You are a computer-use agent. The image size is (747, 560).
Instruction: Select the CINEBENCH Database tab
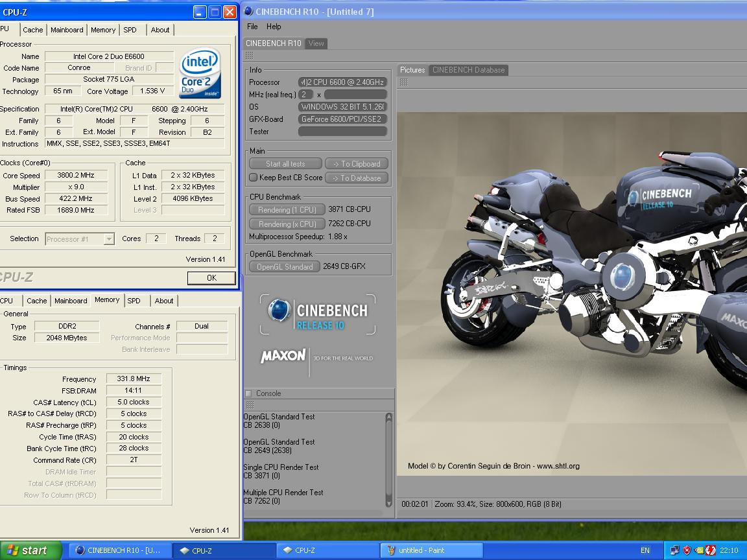click(468, 70)
